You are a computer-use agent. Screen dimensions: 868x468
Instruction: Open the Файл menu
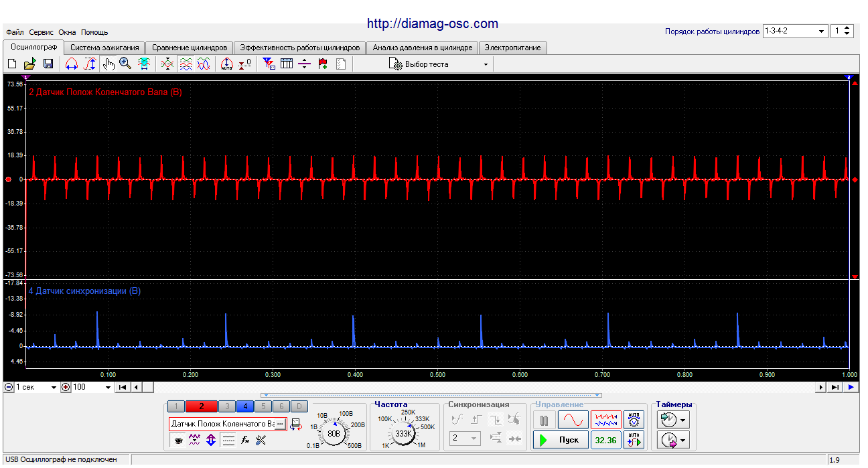coord(15,32)
